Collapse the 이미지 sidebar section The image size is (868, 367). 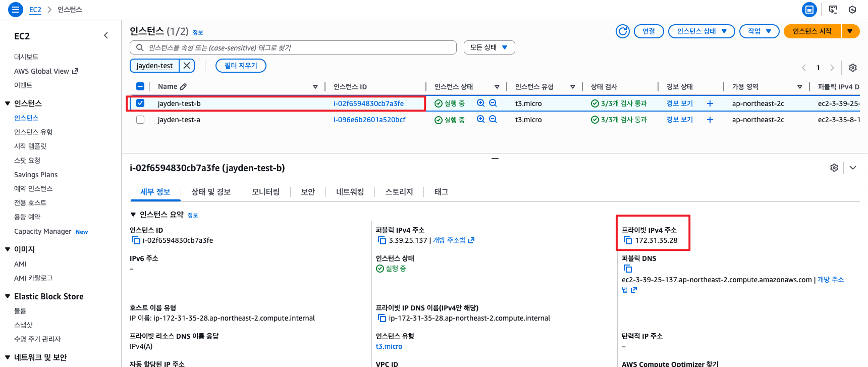click(8, 249)
